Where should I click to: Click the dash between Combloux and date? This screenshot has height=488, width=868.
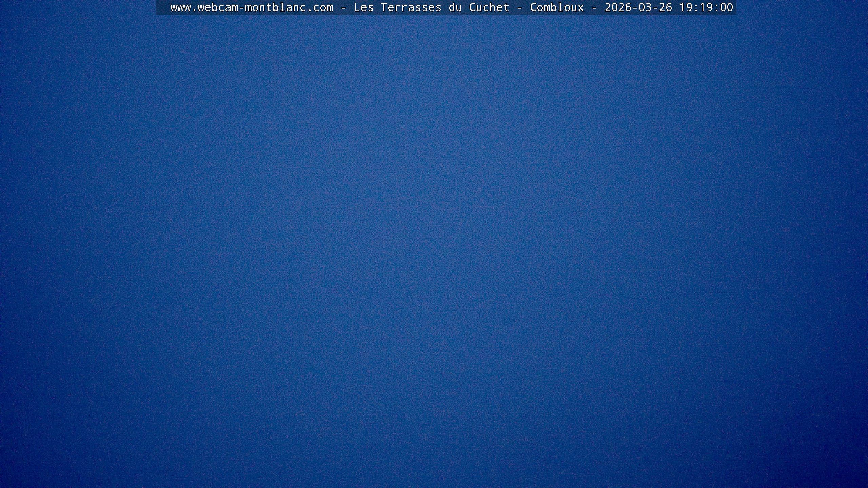click(594, 7)
